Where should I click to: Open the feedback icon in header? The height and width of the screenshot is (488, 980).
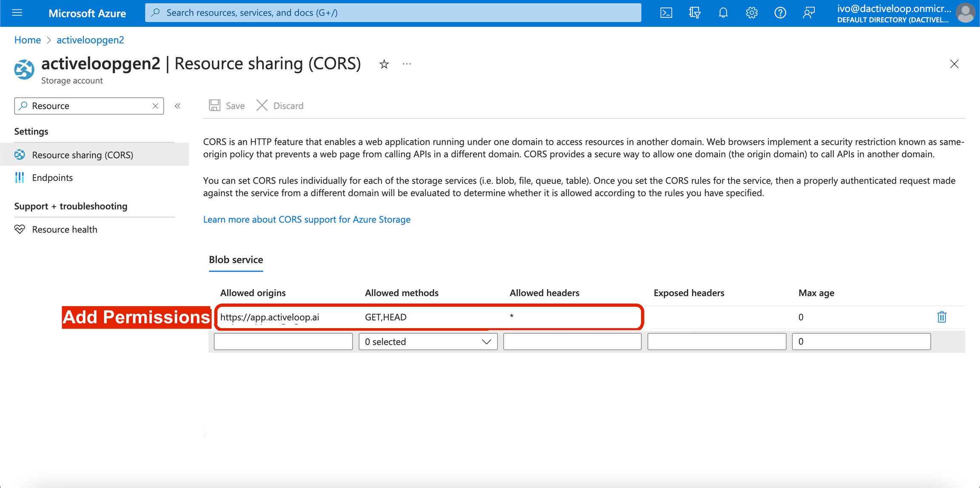click(x=809, y=13)
